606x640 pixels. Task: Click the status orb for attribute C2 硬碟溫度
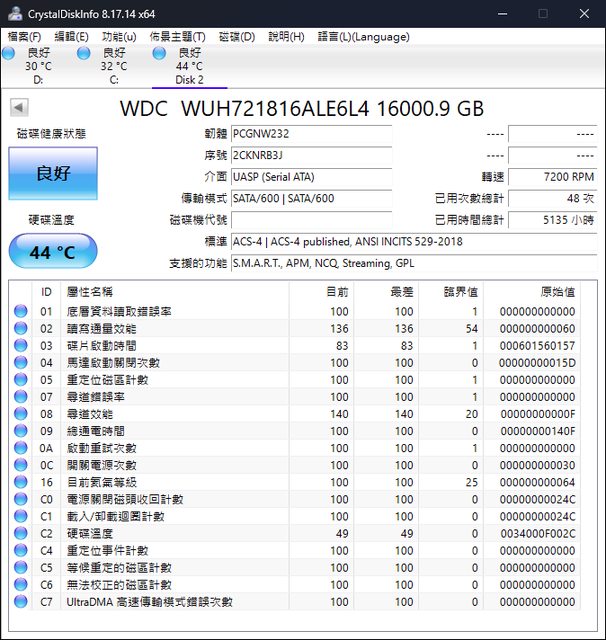point(21,533)
